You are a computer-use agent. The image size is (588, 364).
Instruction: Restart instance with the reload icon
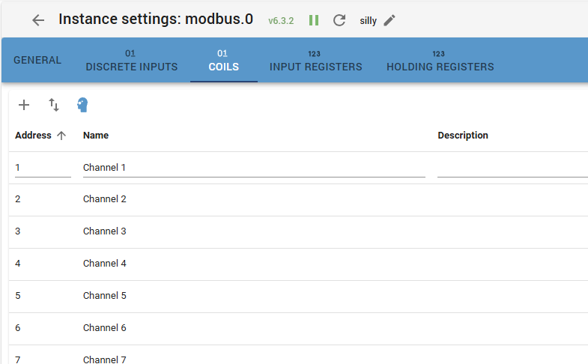(x=339, y=20)
